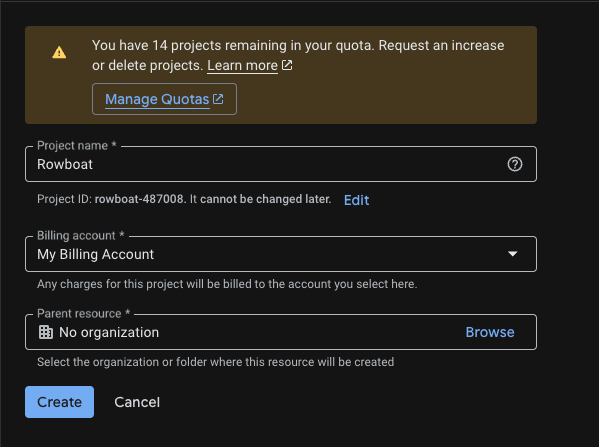Create the Rowboat project
Screen dimensions: 599x447
click(x=59, y=402)
